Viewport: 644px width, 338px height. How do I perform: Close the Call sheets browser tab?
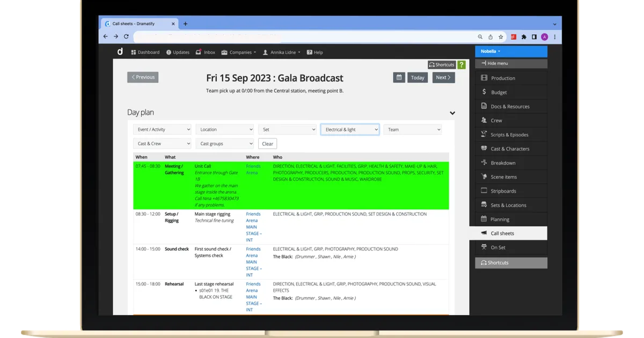pos(173,24)
